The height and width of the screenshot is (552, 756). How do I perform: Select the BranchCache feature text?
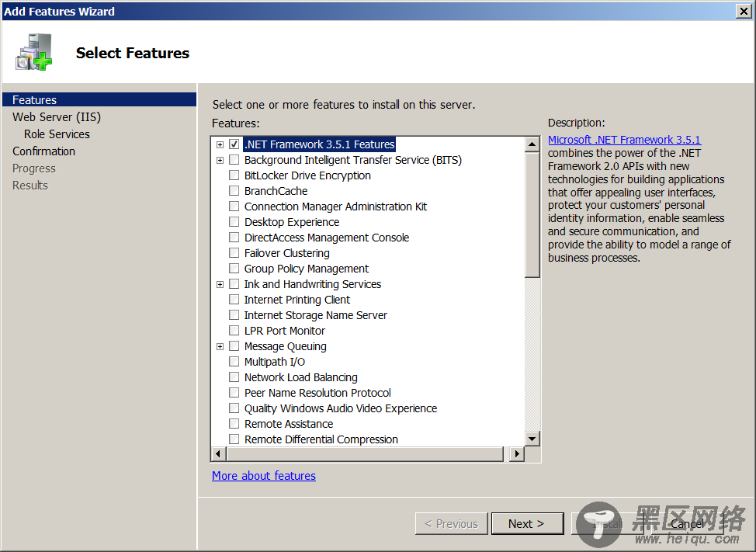(x=276, y=191)
